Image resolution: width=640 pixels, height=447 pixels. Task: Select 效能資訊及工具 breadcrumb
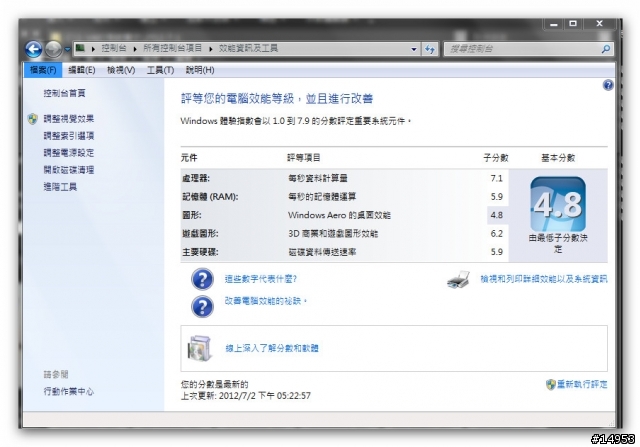[248, 48]
